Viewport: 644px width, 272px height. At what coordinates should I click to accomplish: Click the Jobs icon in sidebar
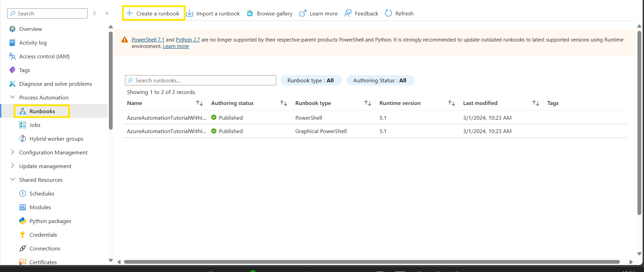pyautogui.click(x=23, y=125)
